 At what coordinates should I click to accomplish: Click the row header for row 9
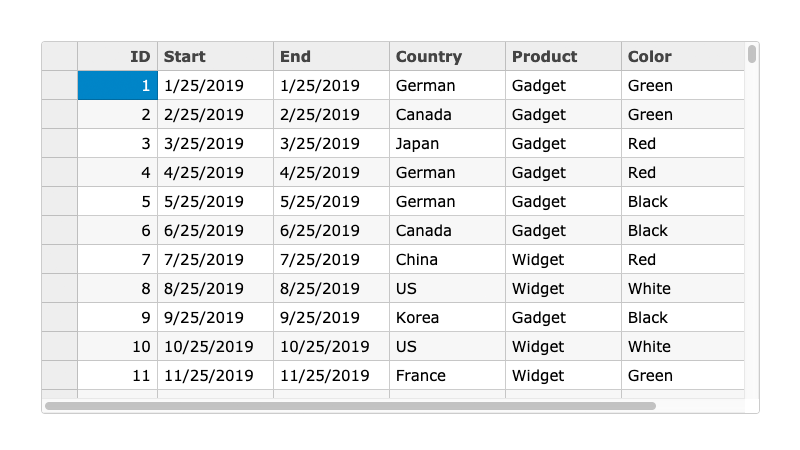pyautogui.click(x=60, y=317)
